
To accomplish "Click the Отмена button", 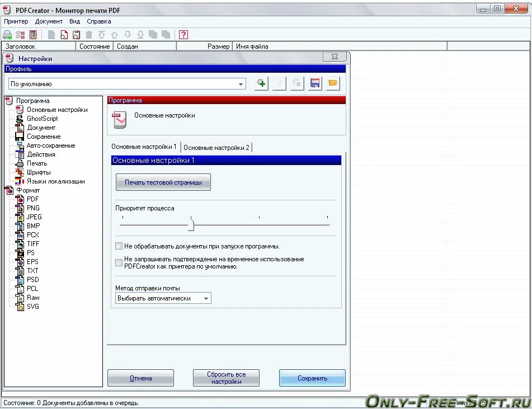I will tap(140, 378).
